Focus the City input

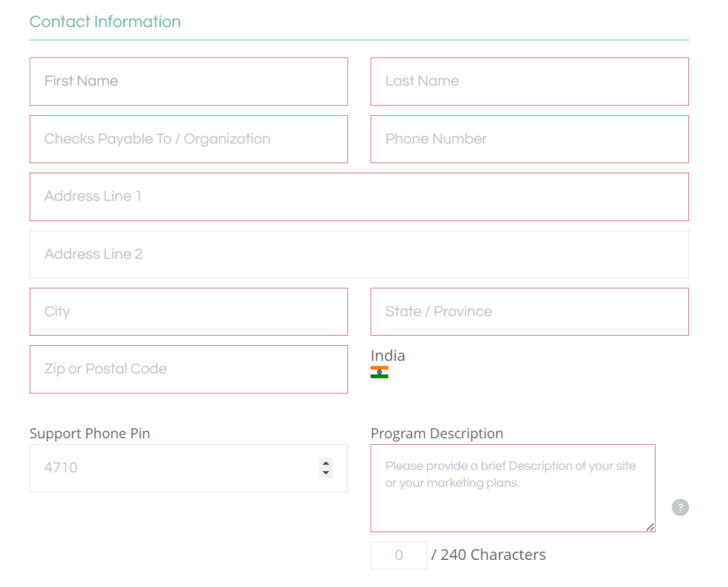(x=188, y=312)
